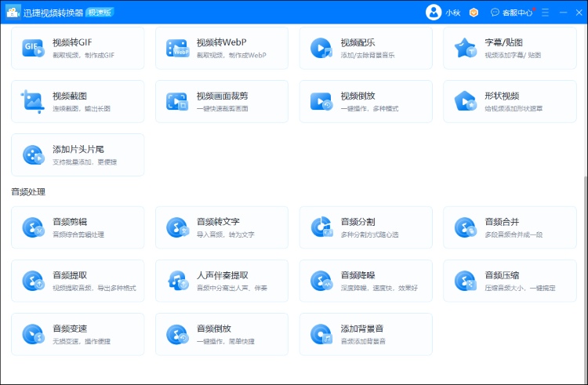Click the 人声伴奏提取 icon
Viewport: 588px width, 385px height.
click(x=177, y=281)
